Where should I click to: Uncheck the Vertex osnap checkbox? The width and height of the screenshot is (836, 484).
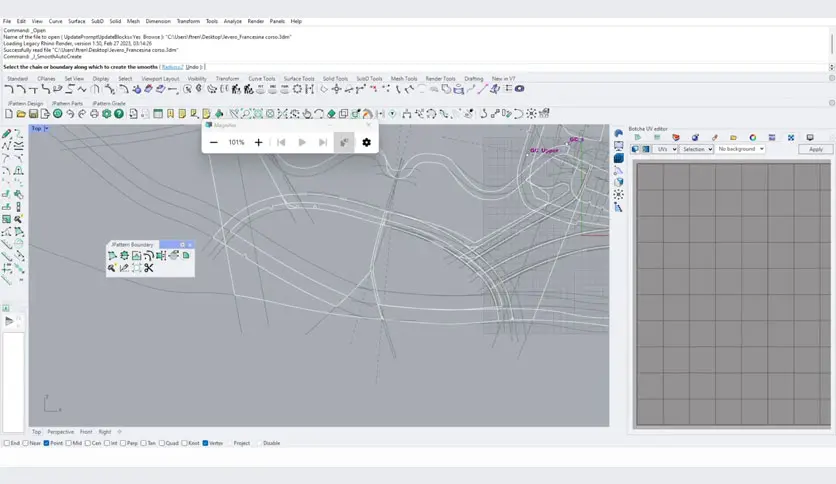(x=205, y=443)
